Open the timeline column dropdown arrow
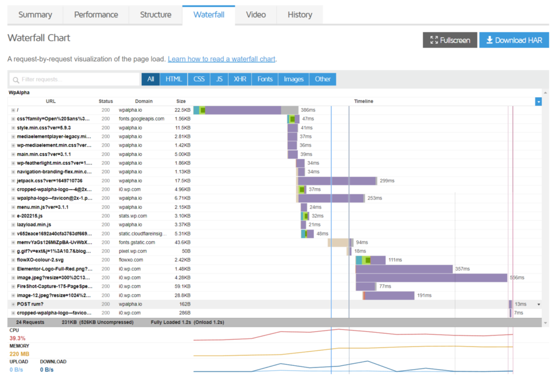 (538, 102)
